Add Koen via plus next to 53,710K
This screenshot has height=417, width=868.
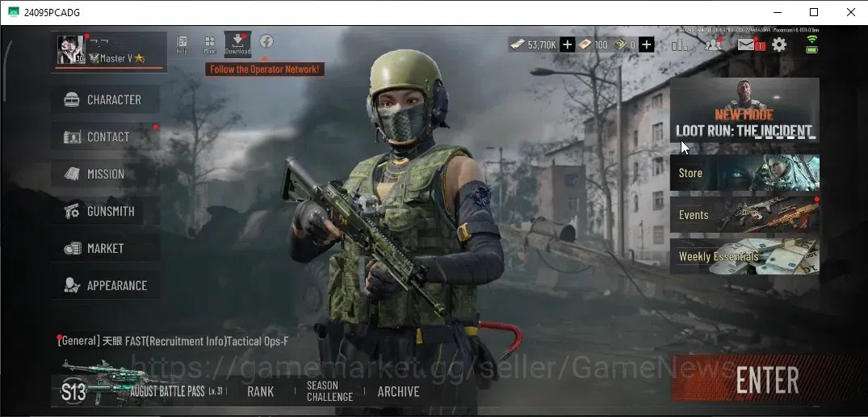point(567,45)
